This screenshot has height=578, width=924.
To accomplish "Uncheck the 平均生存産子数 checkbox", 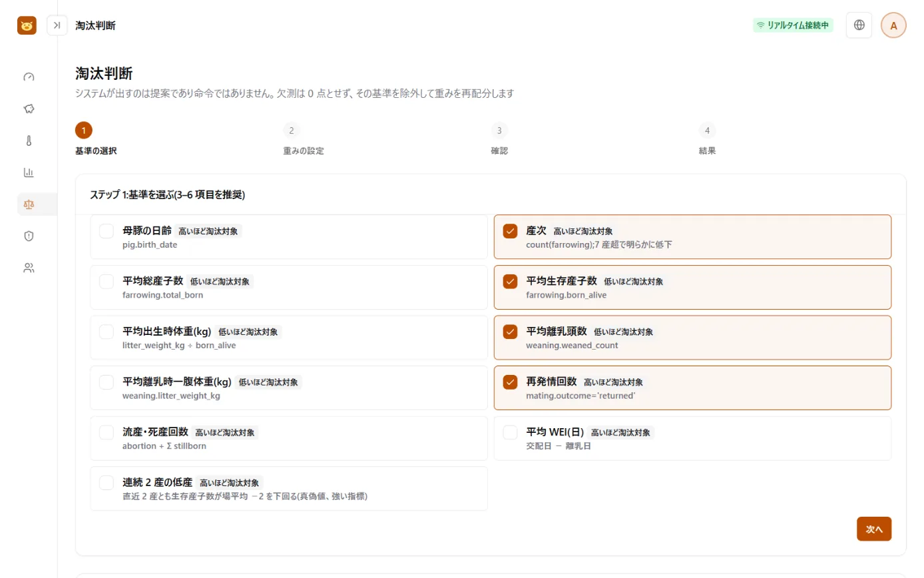I will pos(510,281).
